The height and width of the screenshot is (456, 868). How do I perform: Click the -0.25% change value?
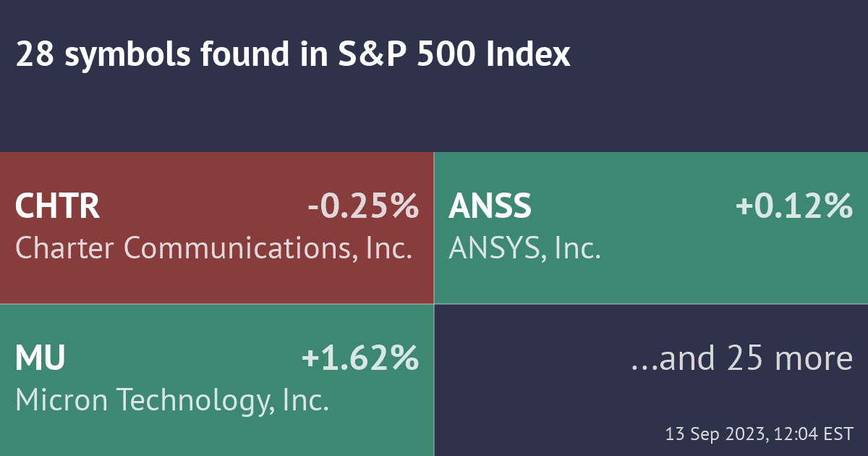point(362,207)
